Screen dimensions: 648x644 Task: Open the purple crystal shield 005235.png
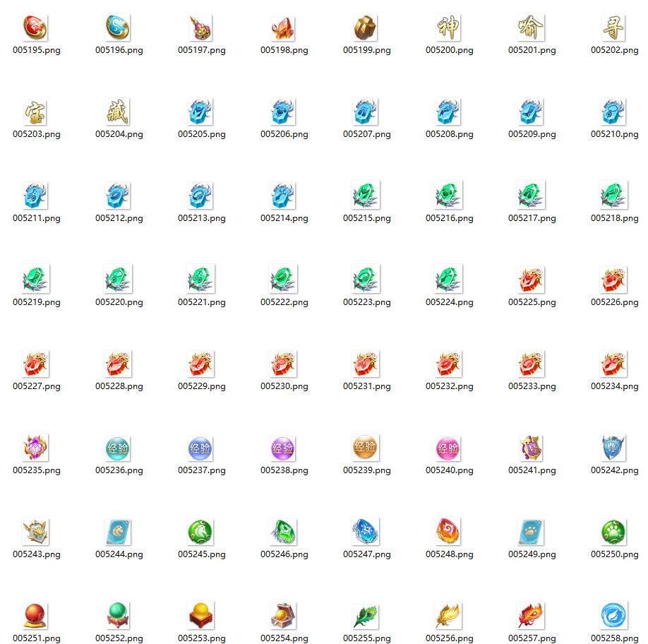(x=35, y=447)
